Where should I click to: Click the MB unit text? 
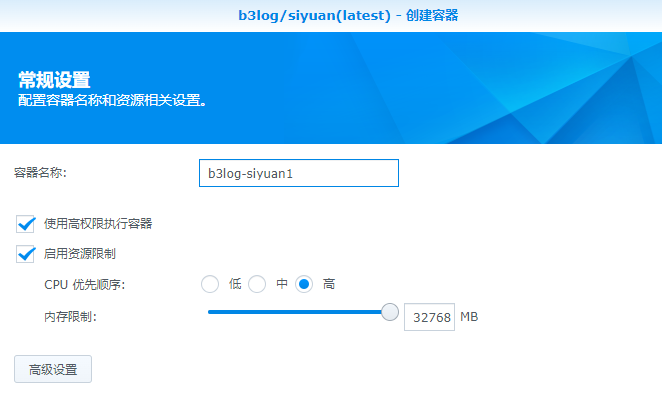tap(469, 317)
